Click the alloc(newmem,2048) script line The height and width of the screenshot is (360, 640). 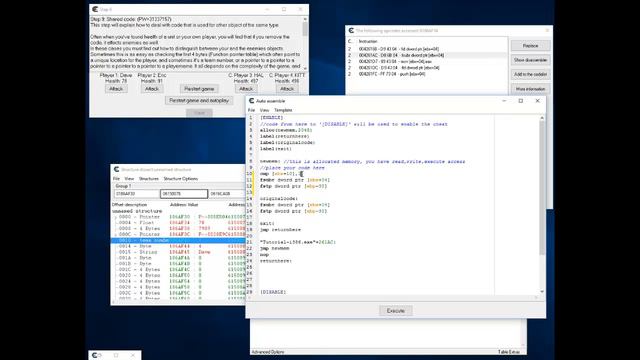click(x=286, y=130)
